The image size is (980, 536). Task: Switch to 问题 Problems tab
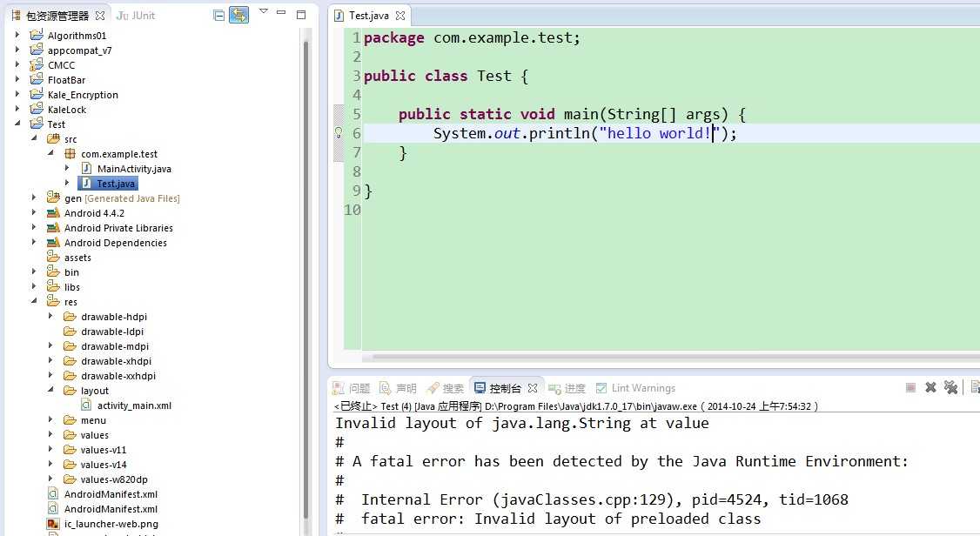point(352,388)
